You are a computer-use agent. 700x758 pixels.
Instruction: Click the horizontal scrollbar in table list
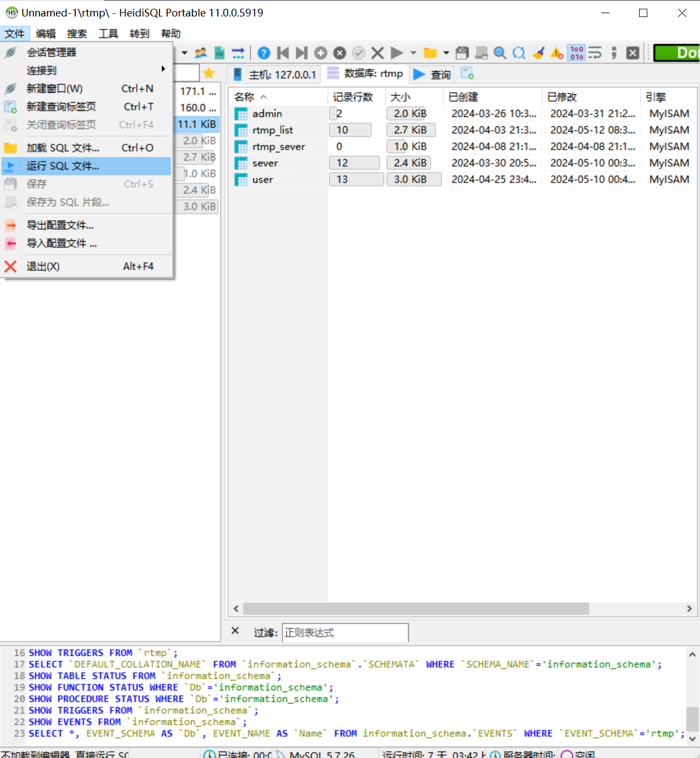416,609
